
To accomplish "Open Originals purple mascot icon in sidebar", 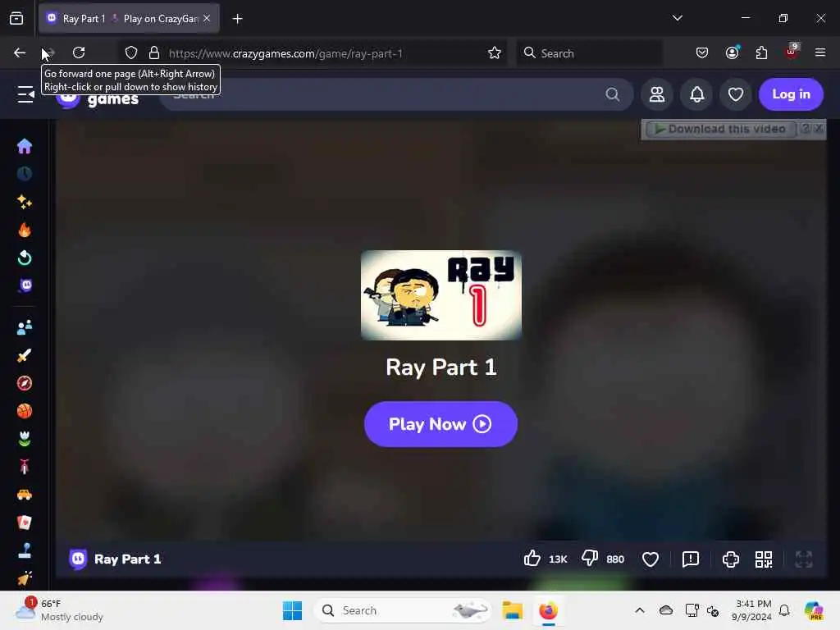I will pos(25,285).
